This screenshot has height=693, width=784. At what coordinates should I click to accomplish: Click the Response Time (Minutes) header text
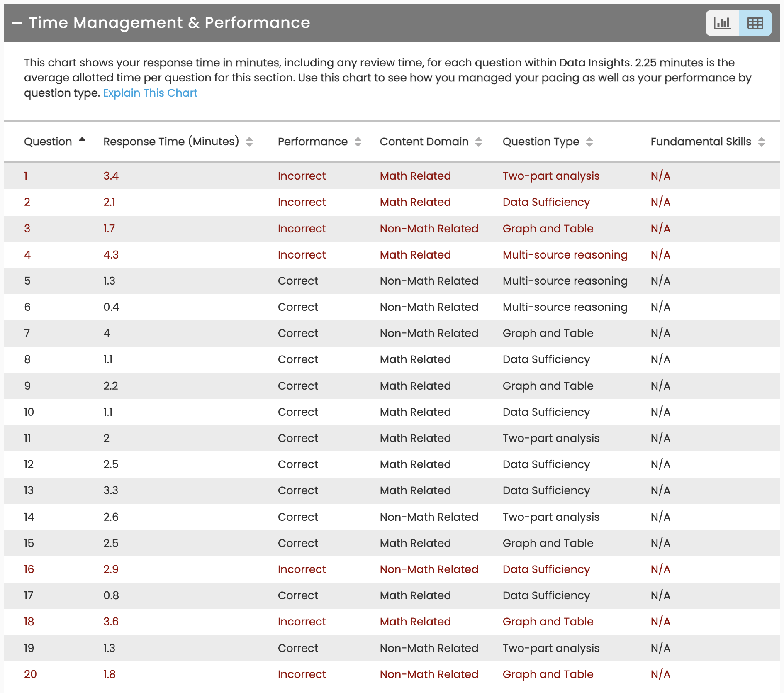tap(171, 142)
